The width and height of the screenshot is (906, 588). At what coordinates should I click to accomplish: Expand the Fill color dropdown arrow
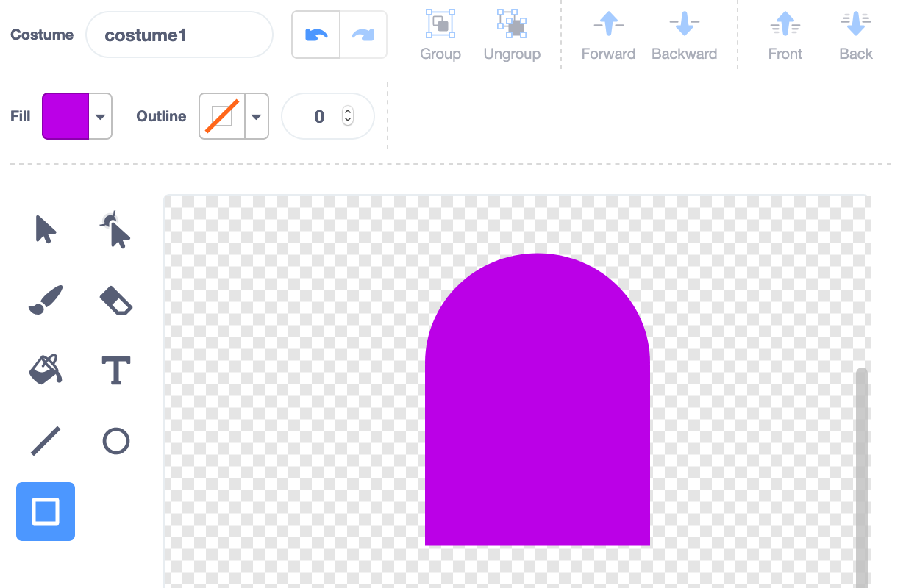(101, 116)
